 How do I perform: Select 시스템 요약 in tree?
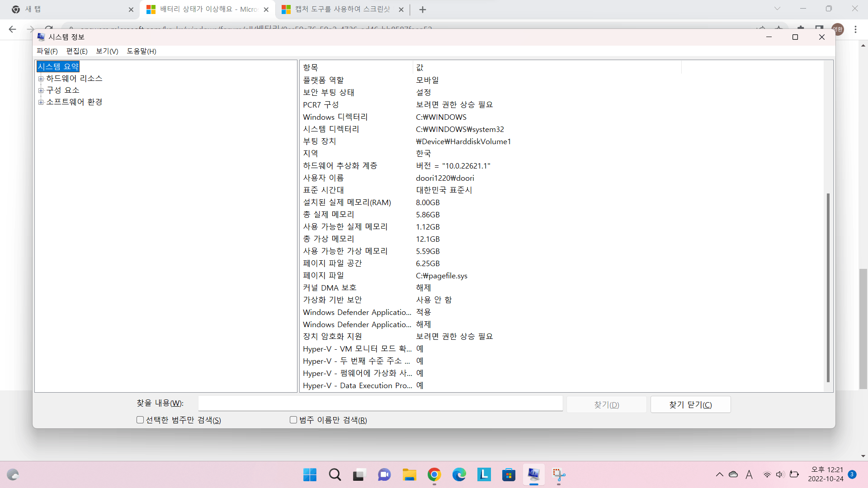pyautogui.click(x=58, y=66)
